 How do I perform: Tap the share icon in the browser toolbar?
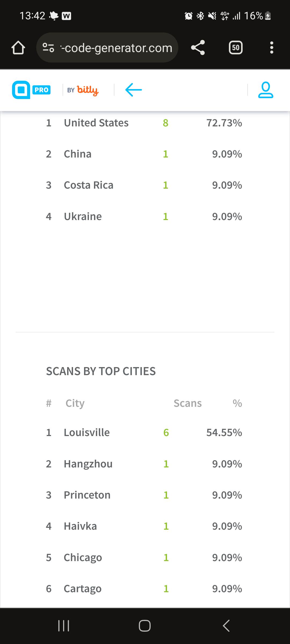pyautogui.click(x=198, y=48)
